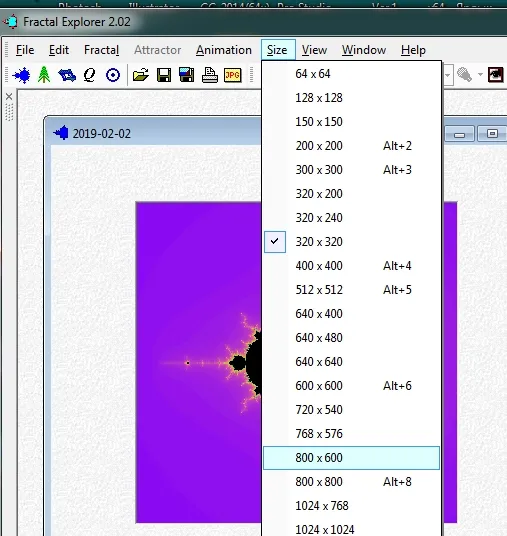
Task: Choose size 200 x 200
Action: (x=351, y=146)
